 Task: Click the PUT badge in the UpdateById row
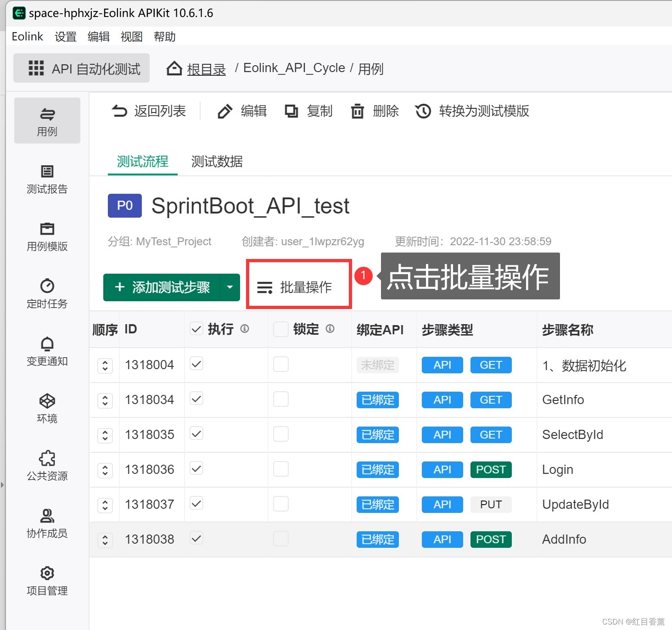point(491,505)
